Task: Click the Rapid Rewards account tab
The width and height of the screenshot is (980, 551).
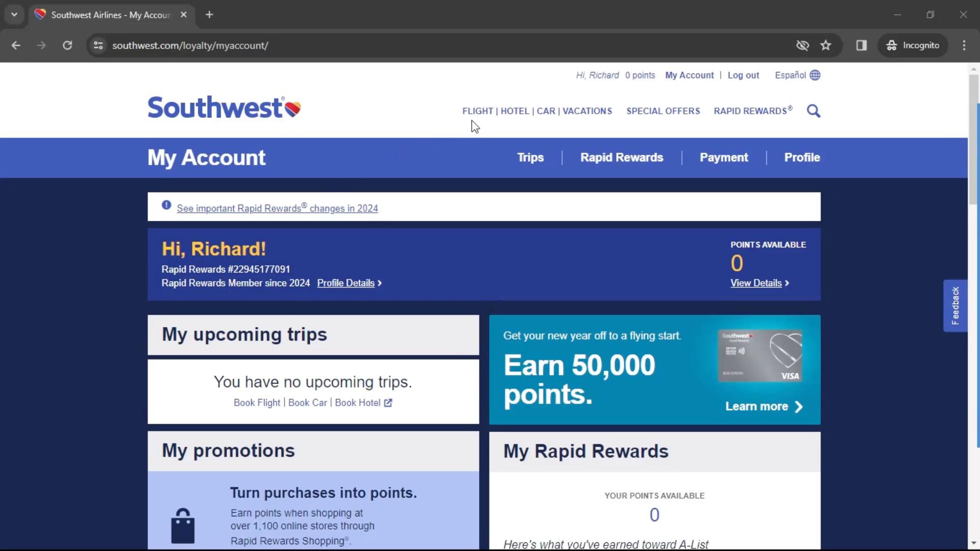Action: [621, 158]
